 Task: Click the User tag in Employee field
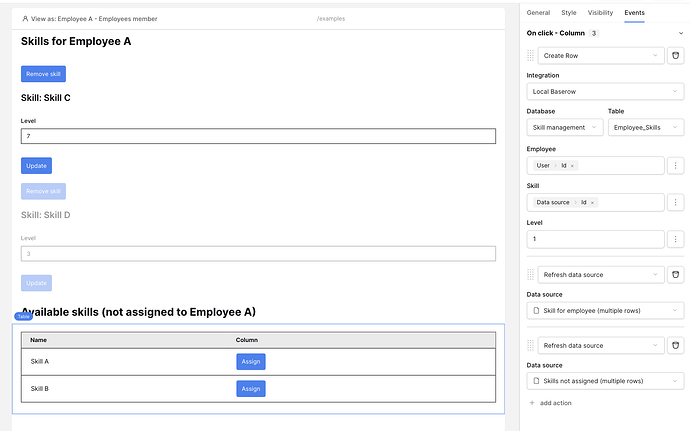click(543, 166)
